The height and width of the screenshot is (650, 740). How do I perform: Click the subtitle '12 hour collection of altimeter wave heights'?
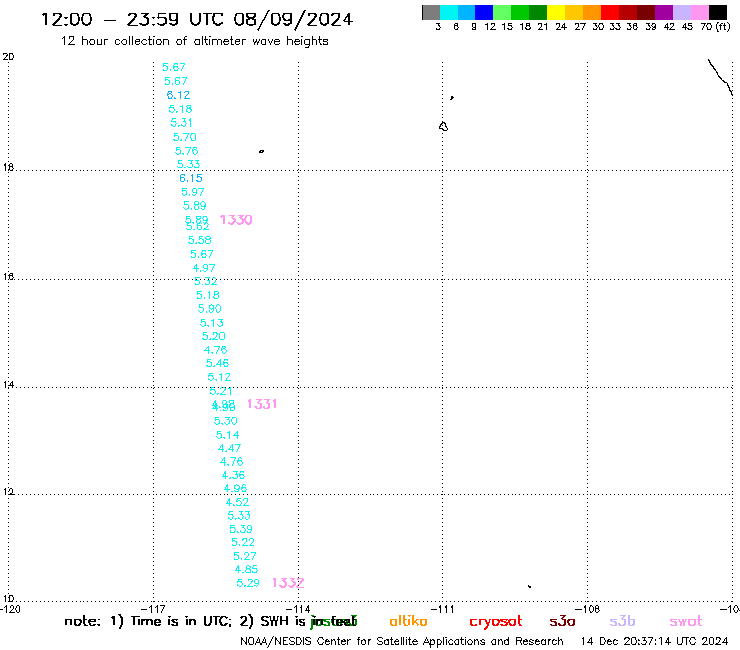tap(194, 41)
